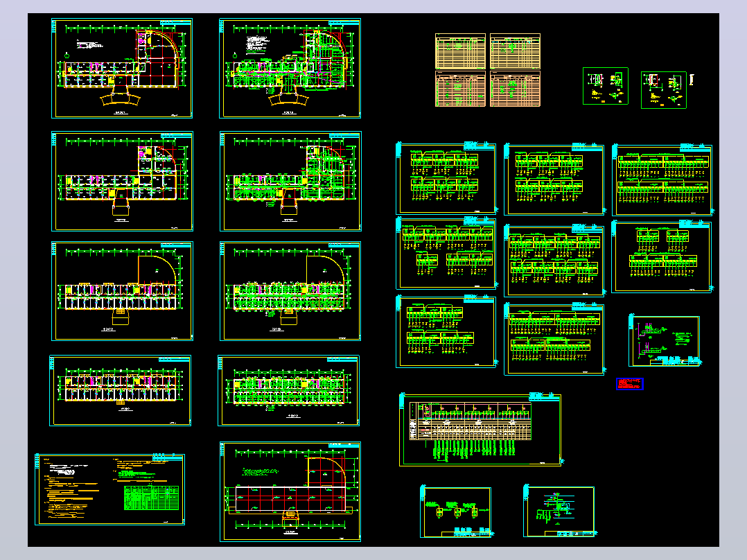Select the design notes sheet with yellow text
This screenshot has height=560, width=747.
[109, 489]
